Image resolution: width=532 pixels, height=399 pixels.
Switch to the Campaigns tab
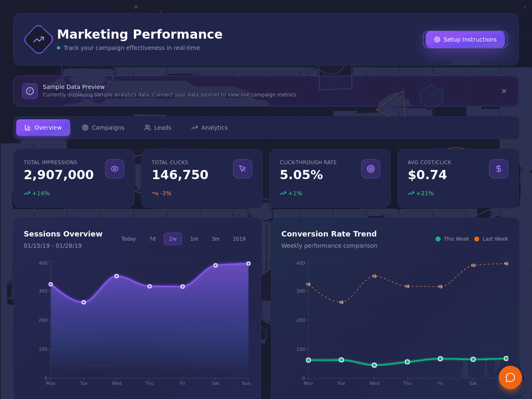pyautogui.click(x=103, y=128)
